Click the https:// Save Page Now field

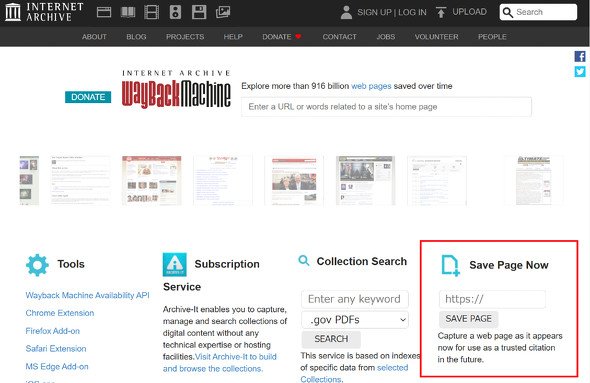[492, 299]
